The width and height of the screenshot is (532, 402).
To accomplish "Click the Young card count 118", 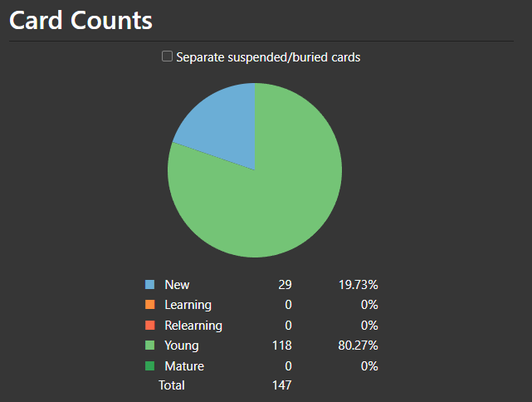I will (282, 346).
